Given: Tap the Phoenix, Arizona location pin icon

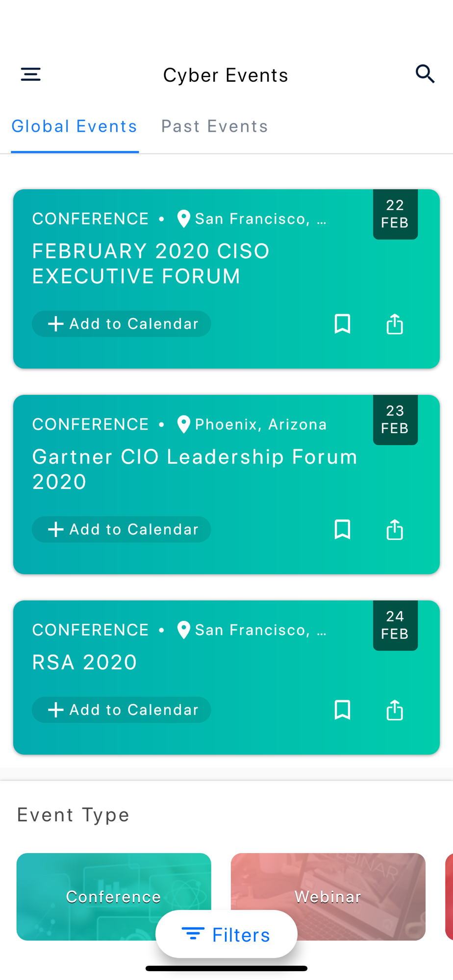Looking at the screenshot, I should click(x=184, y=424).
